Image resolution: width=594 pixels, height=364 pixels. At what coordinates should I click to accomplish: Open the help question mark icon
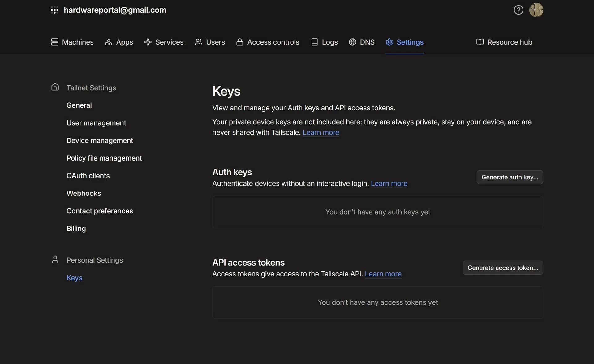click(518, 10)
